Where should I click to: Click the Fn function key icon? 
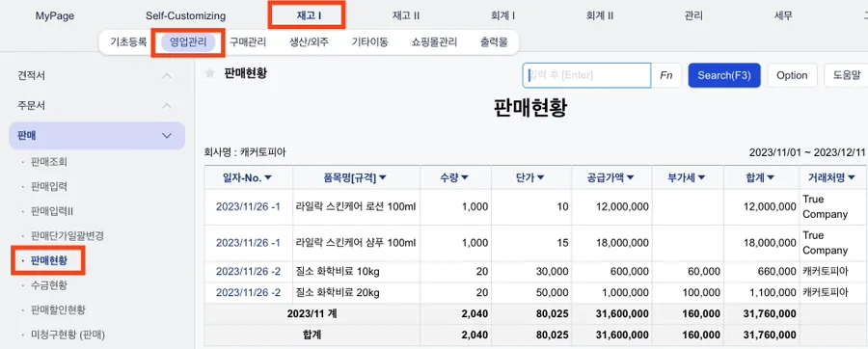[665, 75]
